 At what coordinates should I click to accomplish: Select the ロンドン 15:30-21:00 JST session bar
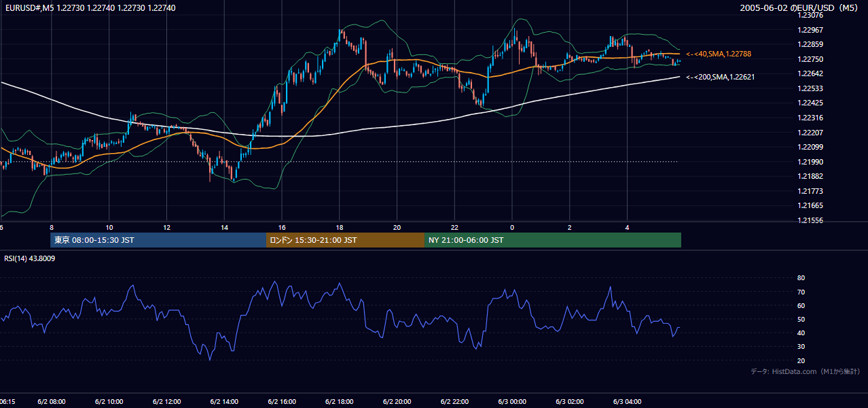(x=345, y=240)
